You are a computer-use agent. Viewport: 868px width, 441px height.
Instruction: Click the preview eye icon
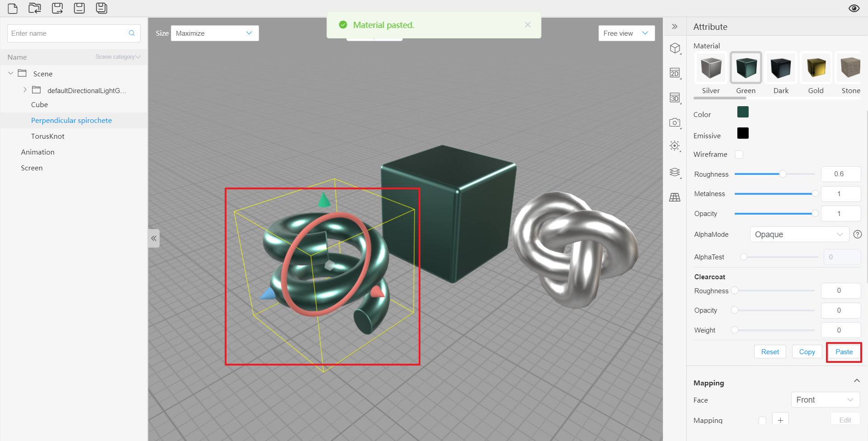point(854,8)
